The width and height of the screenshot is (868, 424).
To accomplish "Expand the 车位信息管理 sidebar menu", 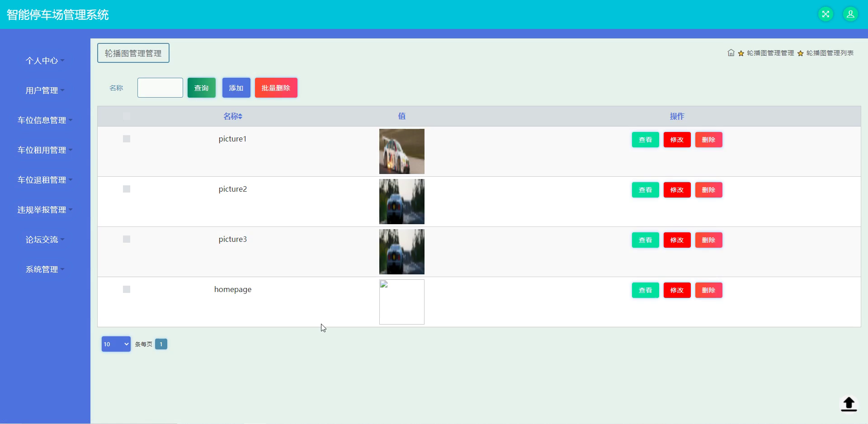I will [x=45, y=120].
